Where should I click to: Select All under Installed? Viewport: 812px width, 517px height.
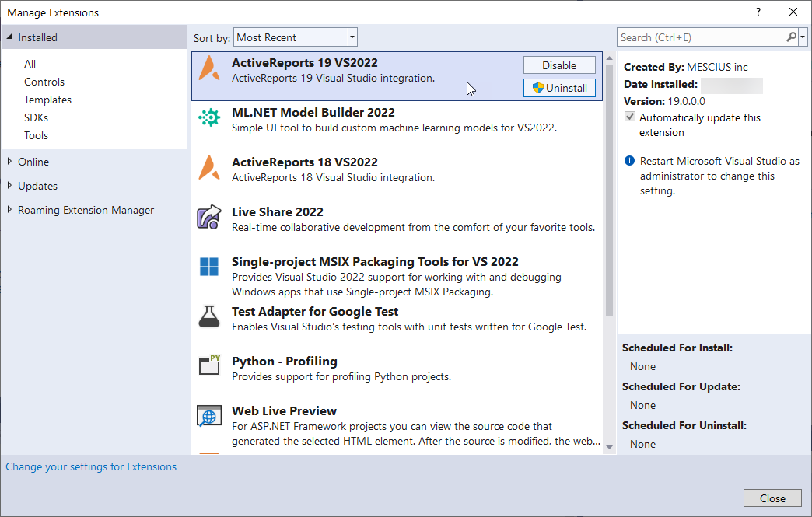click(30, 65)
